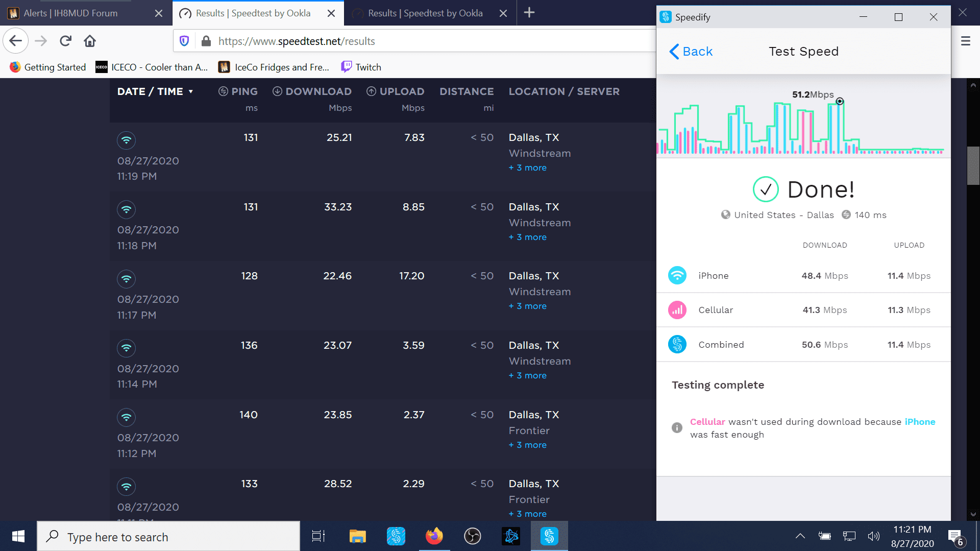The image size is (980, 551).
Task: Open File Explorer from the taskbar
Action: point(357,536)
